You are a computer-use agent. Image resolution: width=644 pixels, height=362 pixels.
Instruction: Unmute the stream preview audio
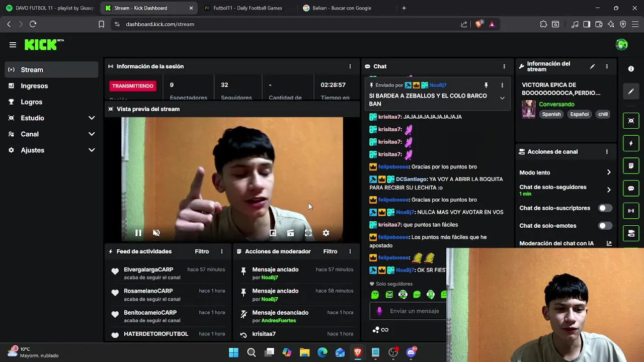coord(156,233)
